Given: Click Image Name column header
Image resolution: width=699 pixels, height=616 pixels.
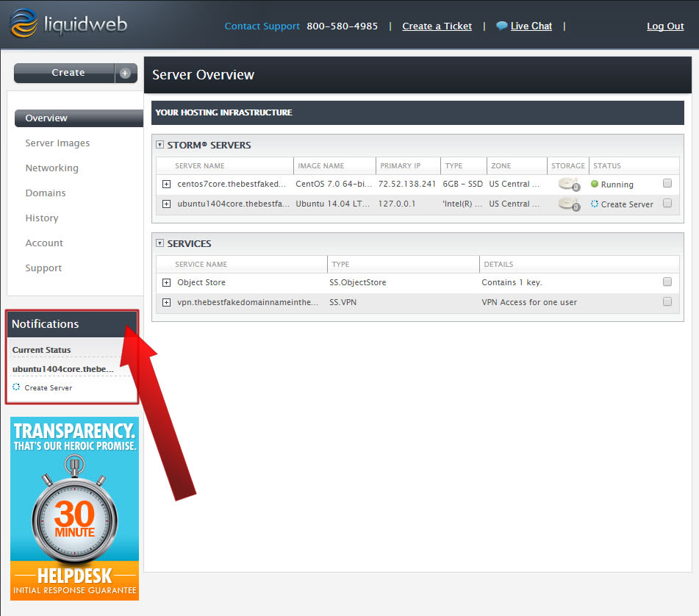Looking at the screenshot, I should point(320,165).
